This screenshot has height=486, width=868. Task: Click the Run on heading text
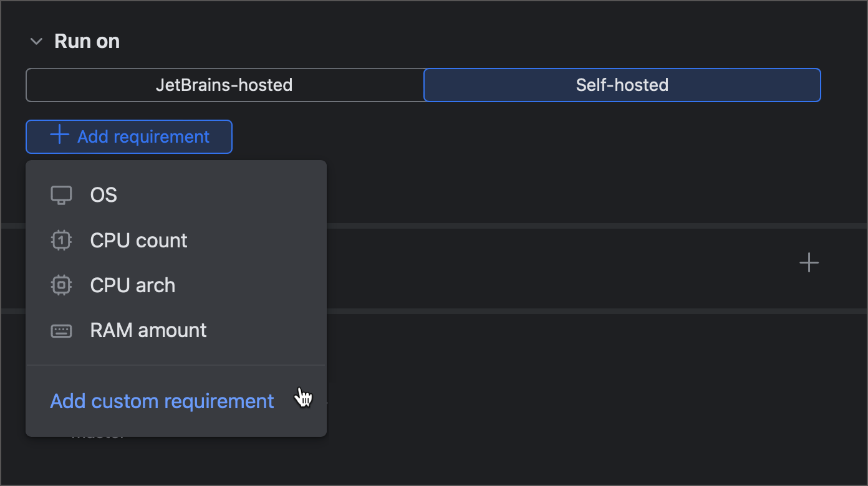point(87,40)
